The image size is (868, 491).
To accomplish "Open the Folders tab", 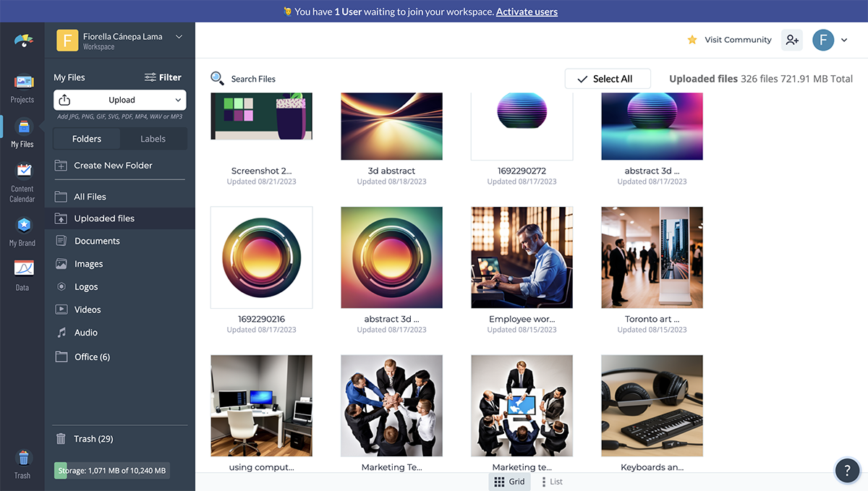I will click(x=86, y=138).
